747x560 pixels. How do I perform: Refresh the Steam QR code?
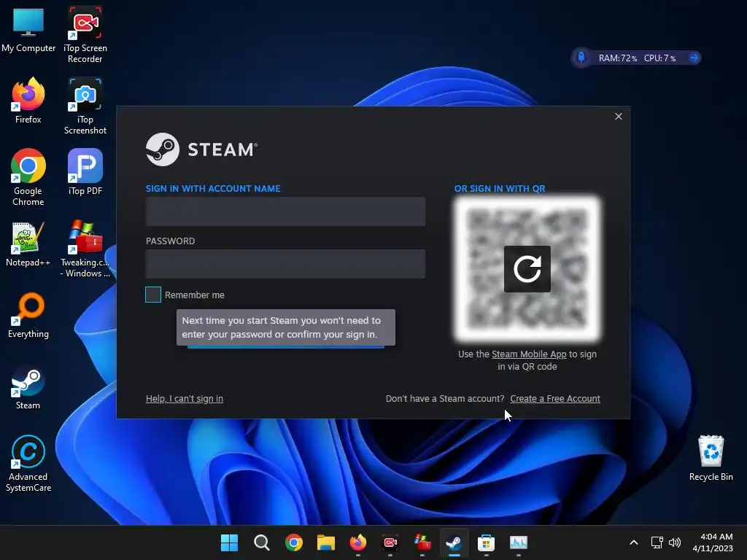(527, 269)
